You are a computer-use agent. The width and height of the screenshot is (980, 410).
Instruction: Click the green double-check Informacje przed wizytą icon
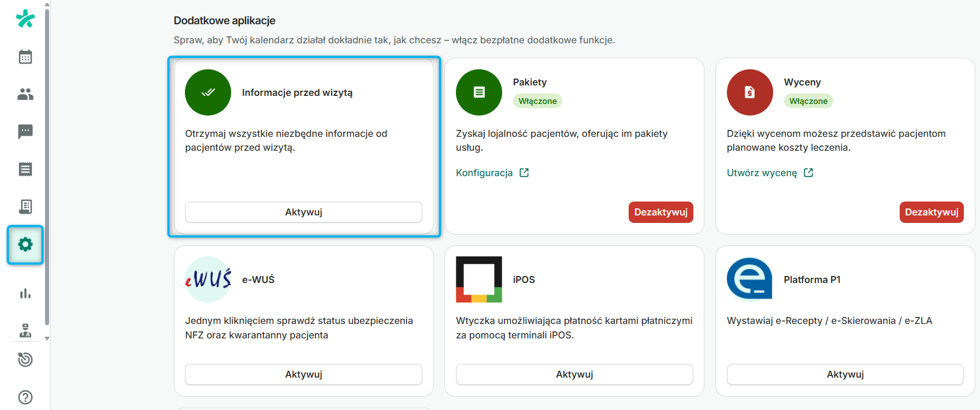click(208, 92)
